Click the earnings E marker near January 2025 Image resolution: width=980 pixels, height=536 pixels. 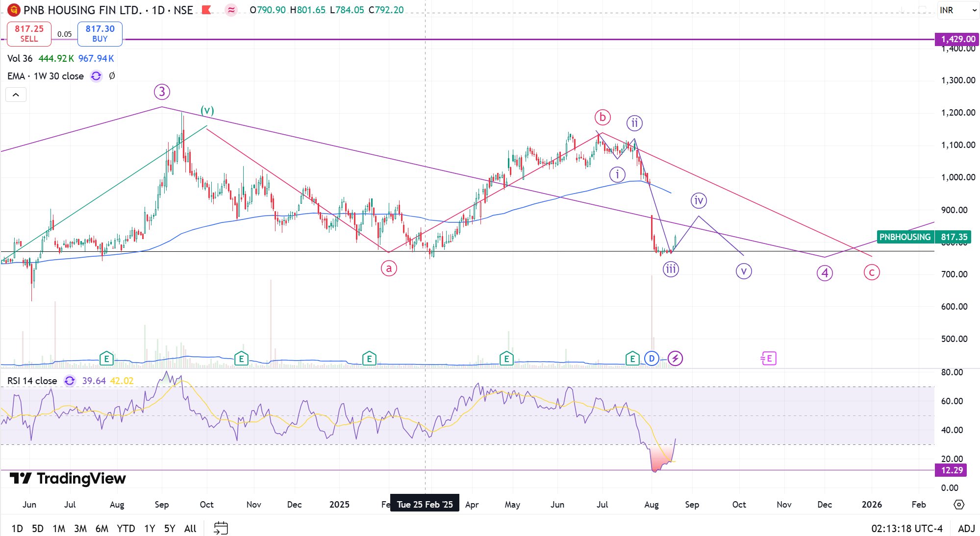pos(369,359)
